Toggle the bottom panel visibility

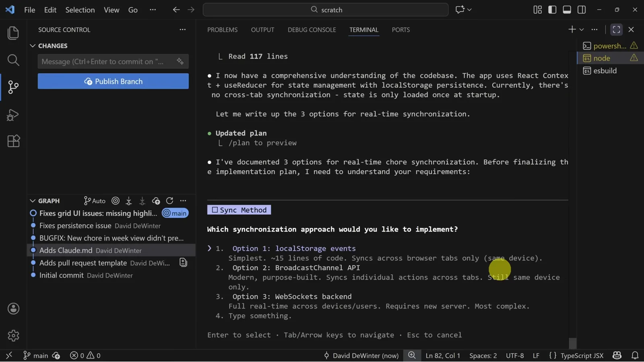click(x=567, y=10)
